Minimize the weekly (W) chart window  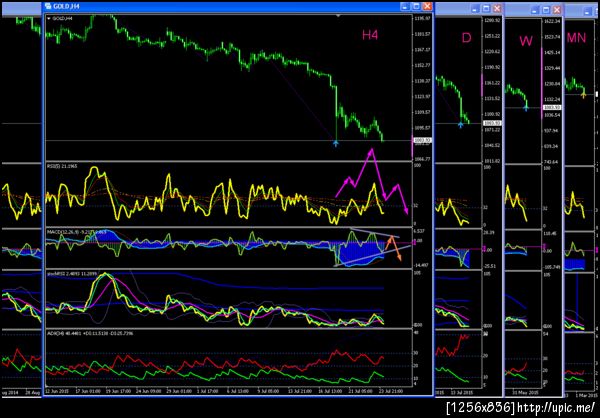click(535, 10)
